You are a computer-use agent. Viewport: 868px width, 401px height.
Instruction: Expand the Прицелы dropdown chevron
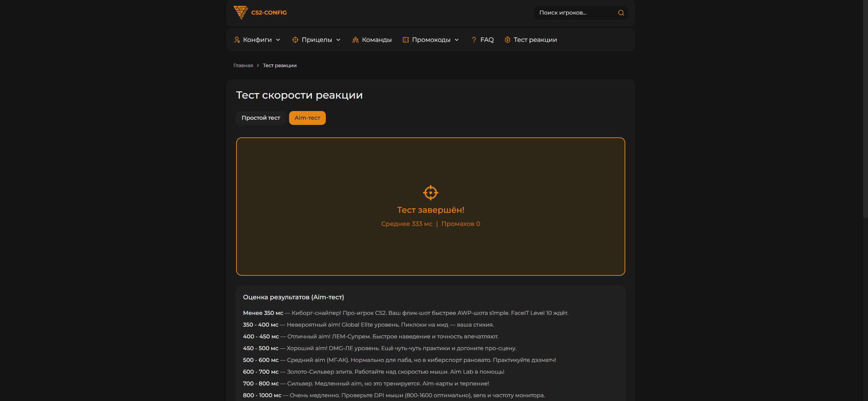(x=338, y=40)
